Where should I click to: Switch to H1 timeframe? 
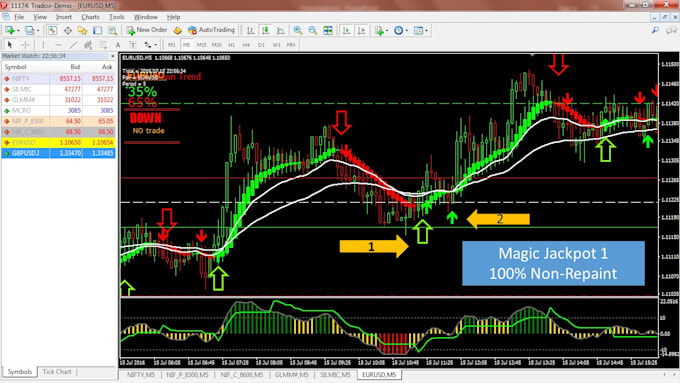[232, 45]
